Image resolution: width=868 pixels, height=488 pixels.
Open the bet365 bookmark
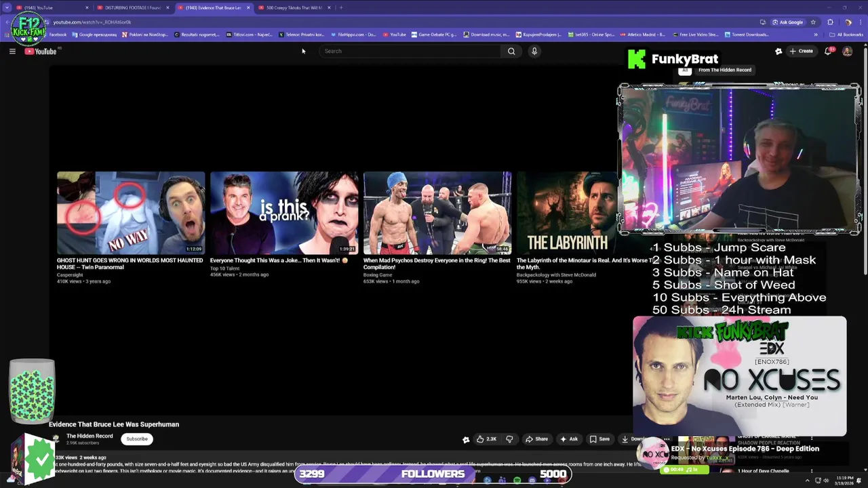point(592,35)
